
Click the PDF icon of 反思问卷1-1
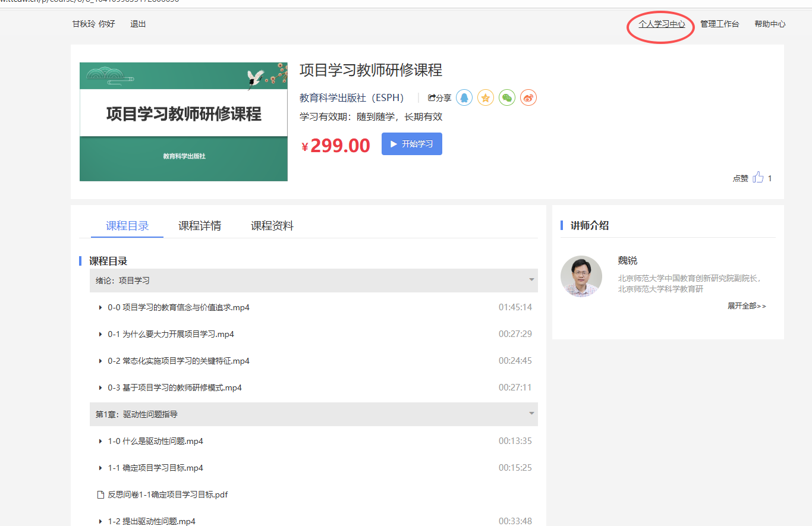[100, 494]
